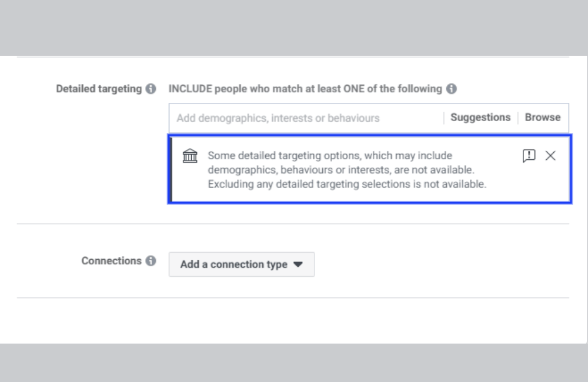588x382 pixels.
Task: Close the detailed targeting availability message
Action: (551, 156)
